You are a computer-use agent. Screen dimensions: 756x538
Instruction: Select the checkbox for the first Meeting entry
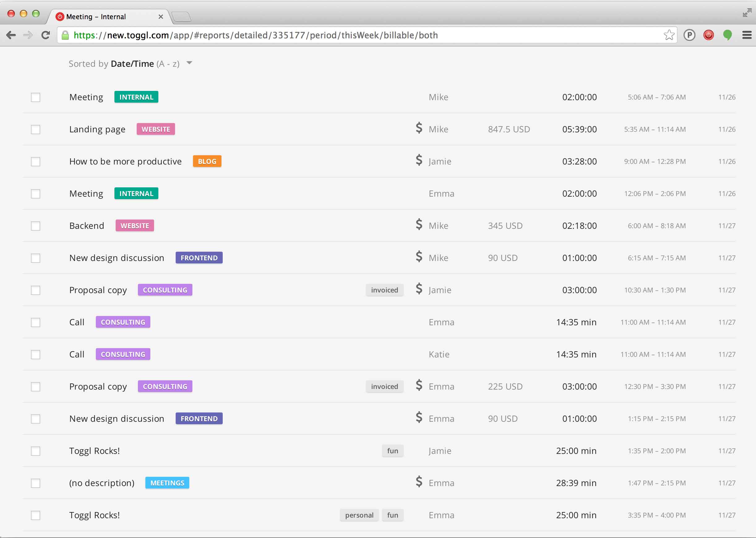(x=36, y=97)
